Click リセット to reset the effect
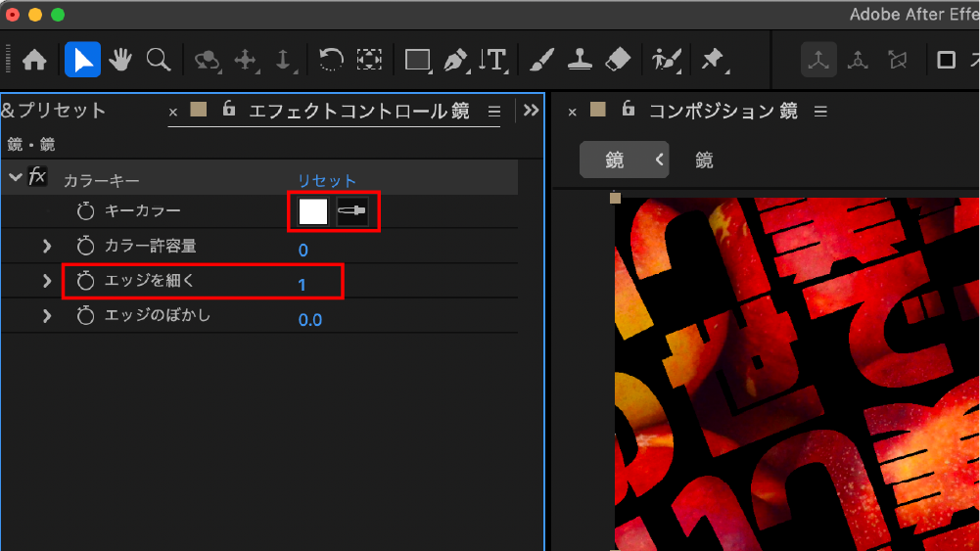980x551 pixels. tap(327, 180)
